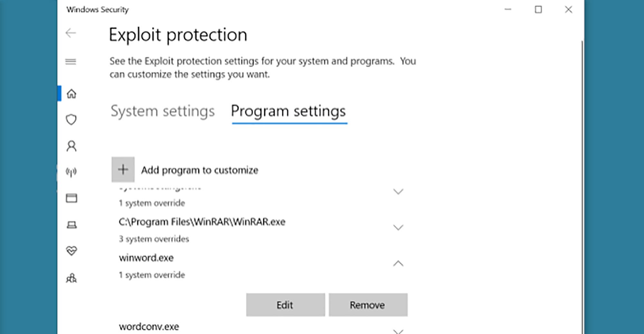The height and width of the screenshot is (334, 644).
Task: Select the Program settings tab
Action: pyautogui.click(x=289, y=111)
